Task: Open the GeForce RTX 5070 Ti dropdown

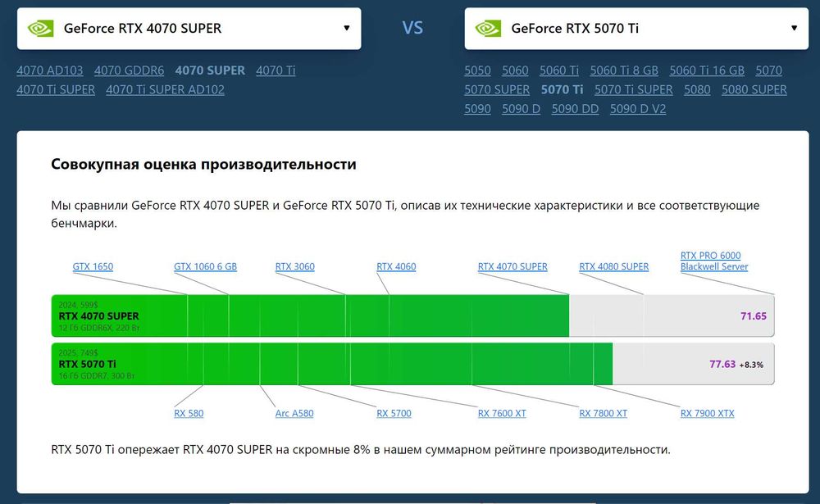Action: (636, 28)
